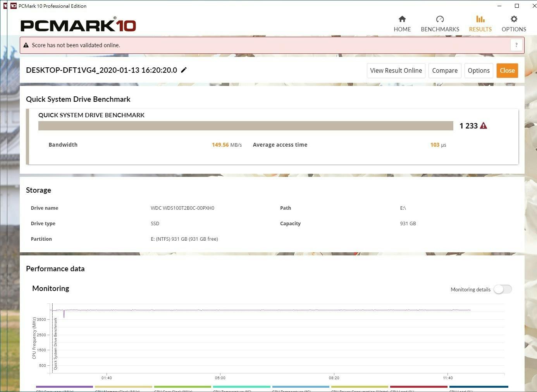This screenshot has height=392, width=537.
Task: Click View Result Online button
Action: pos(396,70)
